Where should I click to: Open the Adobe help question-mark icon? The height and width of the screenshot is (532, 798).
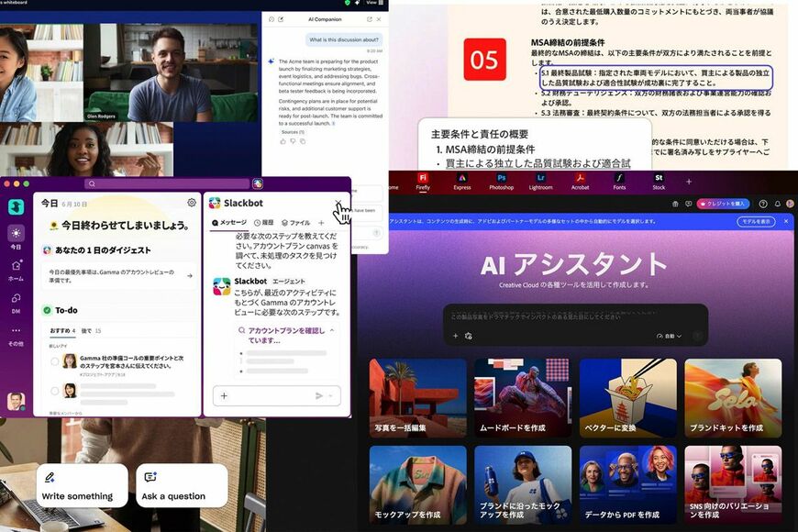click(x=763, y=204)
